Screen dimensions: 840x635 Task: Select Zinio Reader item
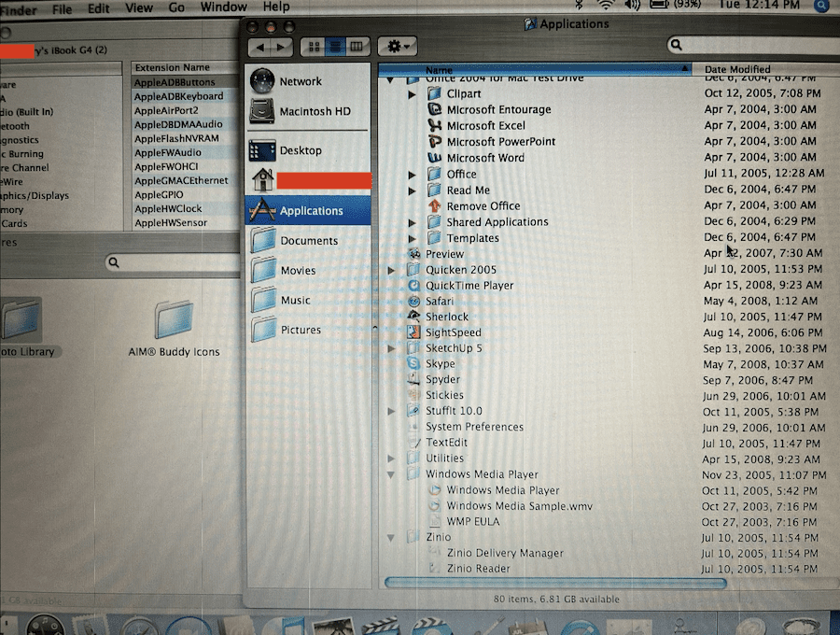(478, 568)
